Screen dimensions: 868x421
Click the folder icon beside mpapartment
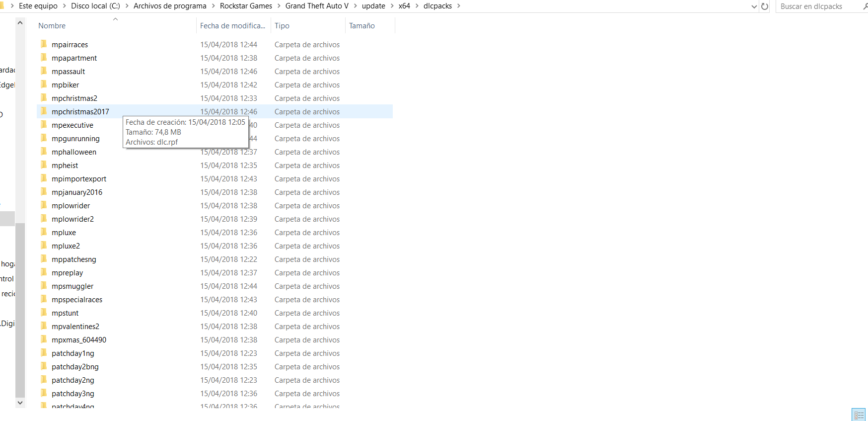coord(44,58)
